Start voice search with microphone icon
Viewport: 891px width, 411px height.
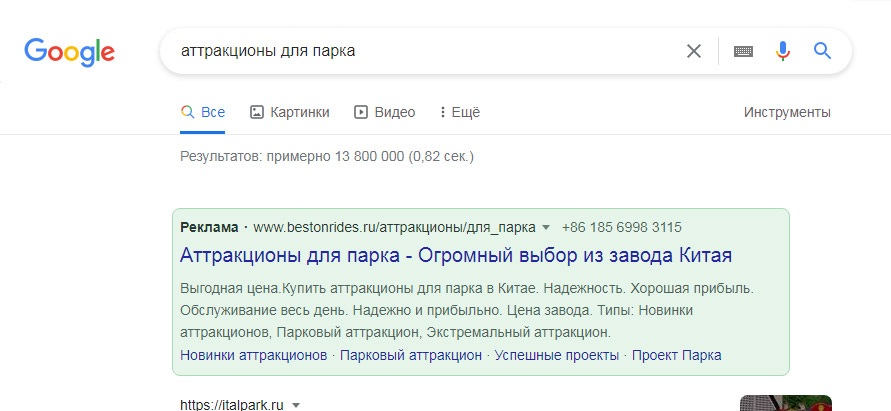coord(783,51)
